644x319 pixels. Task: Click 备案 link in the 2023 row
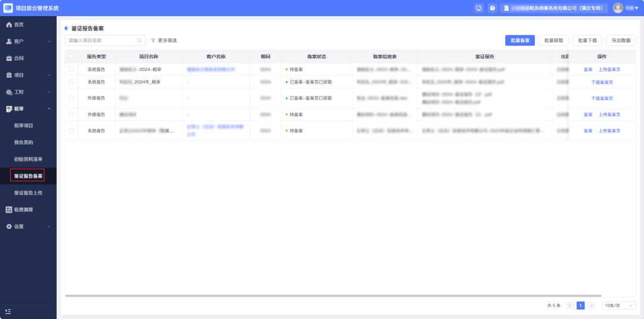tap(588, 131)
